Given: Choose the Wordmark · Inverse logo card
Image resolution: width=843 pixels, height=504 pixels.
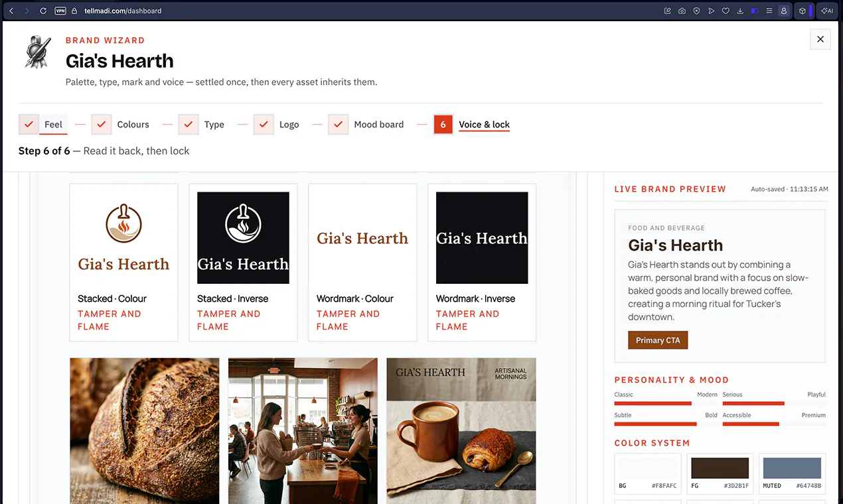Looking at the screenshot, I should point(482,263).
